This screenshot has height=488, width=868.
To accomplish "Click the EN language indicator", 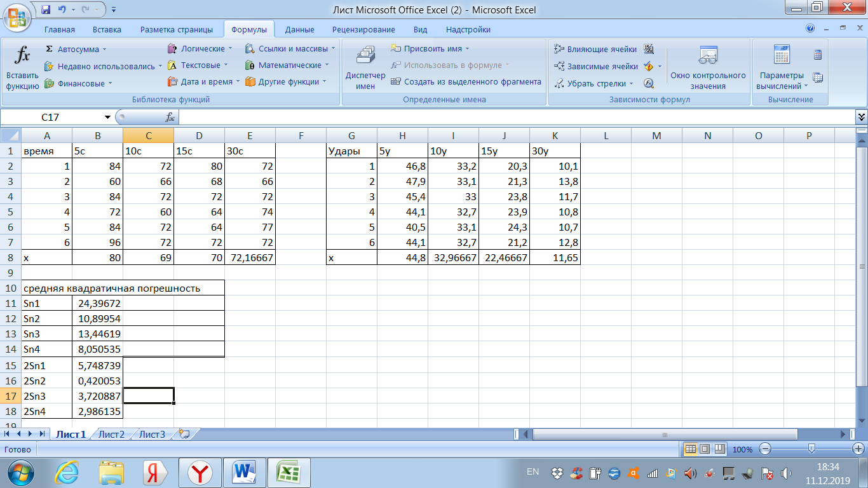I will 533,471.
